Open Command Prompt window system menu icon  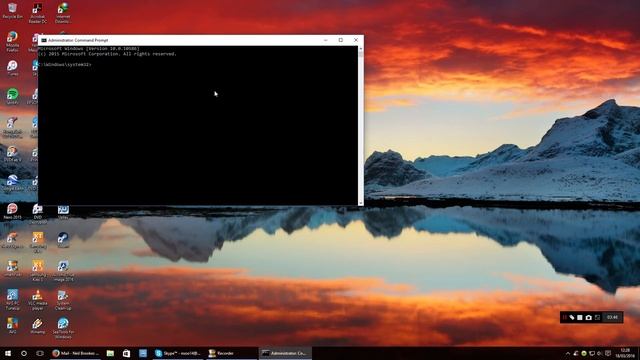(44, 40)
